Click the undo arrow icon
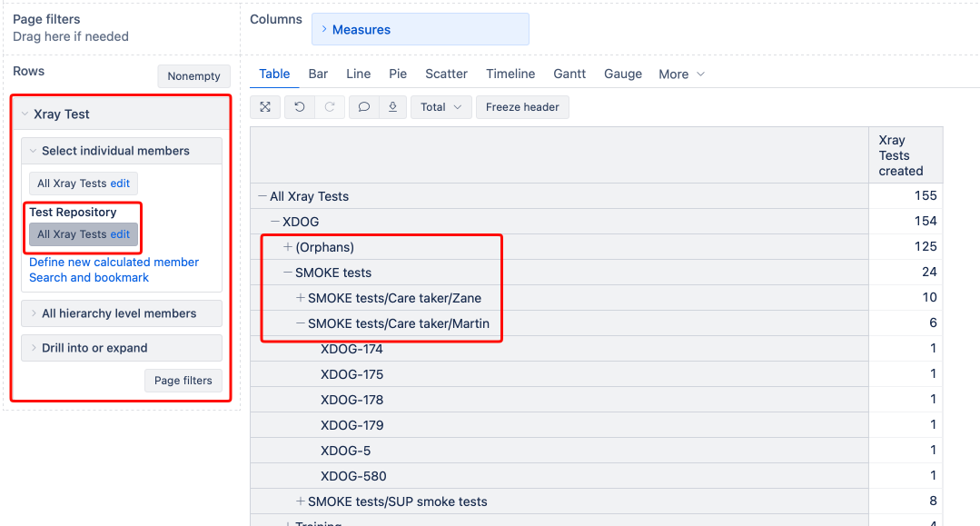The width and height of the screenshot is (980, 526). pyautogui.click(x=300, y=107)
